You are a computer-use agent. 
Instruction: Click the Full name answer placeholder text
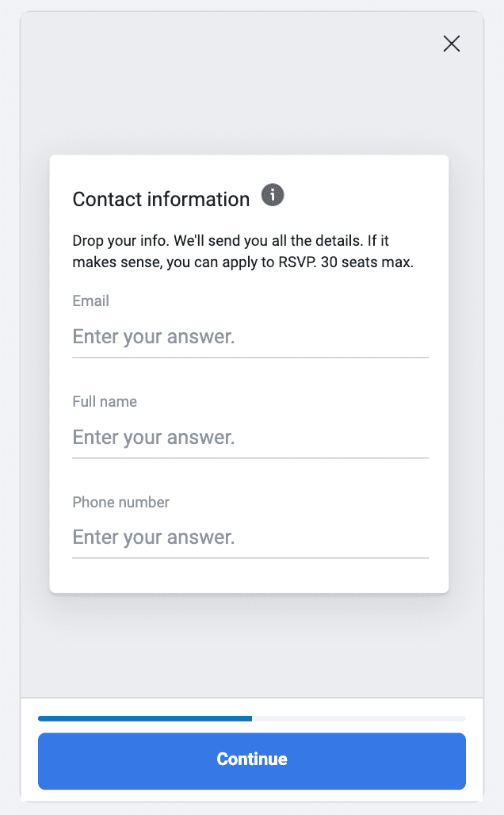tap(153, 437)
